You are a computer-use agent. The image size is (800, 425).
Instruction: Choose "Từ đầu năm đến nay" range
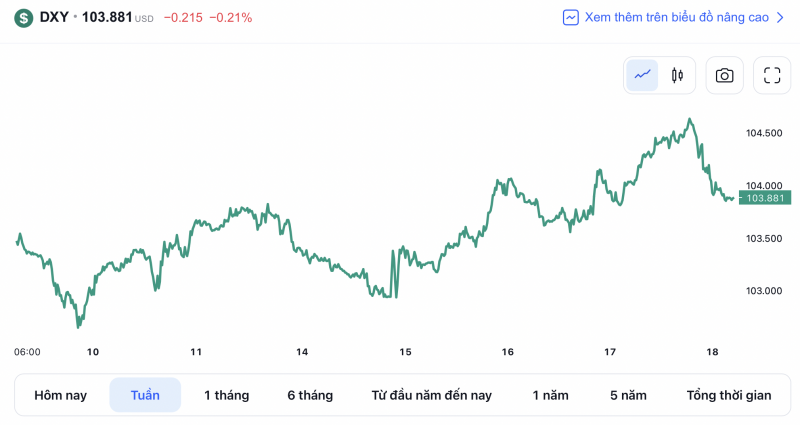(x=431, y=395)
